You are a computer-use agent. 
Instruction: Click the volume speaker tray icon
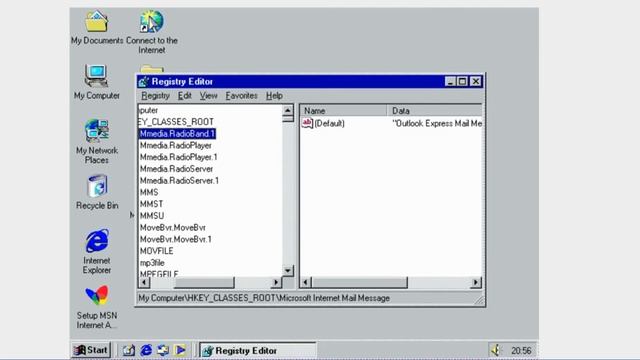(x=496, y=350)
